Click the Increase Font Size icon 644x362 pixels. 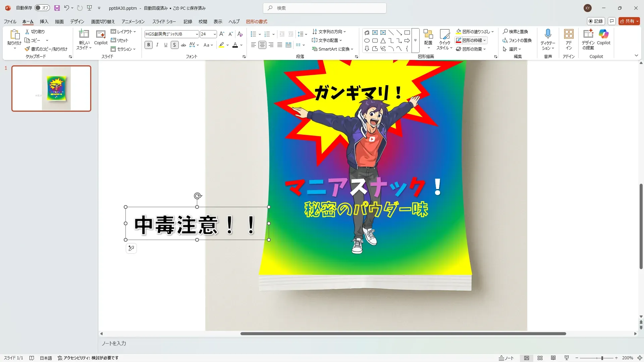coord(221,34)
